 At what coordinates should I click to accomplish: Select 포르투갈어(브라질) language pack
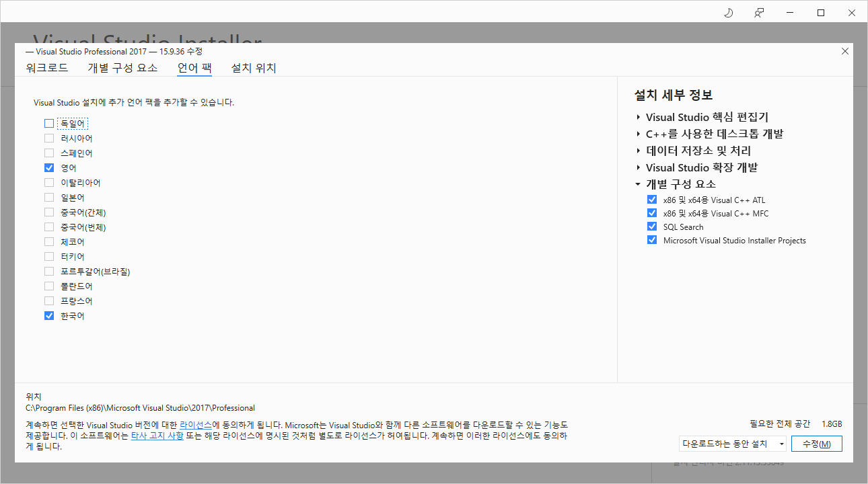click(49, 272)
